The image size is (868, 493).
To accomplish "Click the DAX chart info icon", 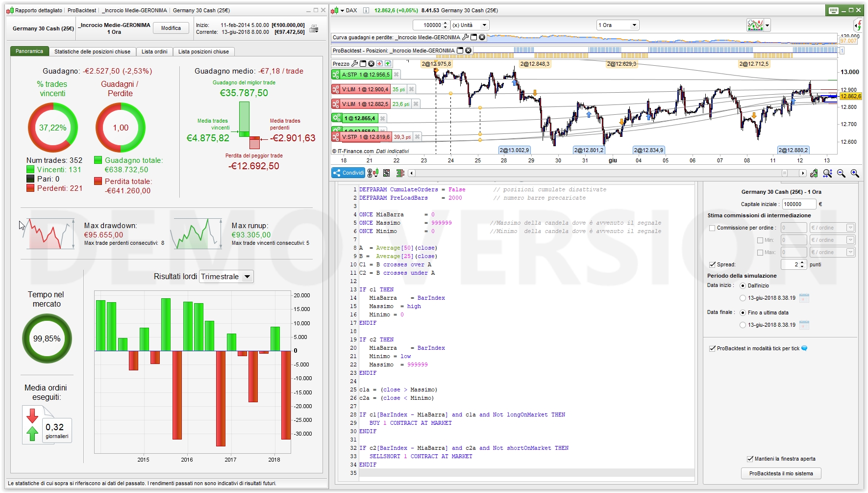I will pos(366,10).
